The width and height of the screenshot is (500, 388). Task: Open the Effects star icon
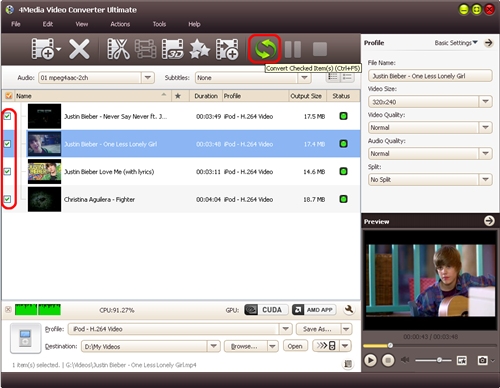(x=200, y=49)
